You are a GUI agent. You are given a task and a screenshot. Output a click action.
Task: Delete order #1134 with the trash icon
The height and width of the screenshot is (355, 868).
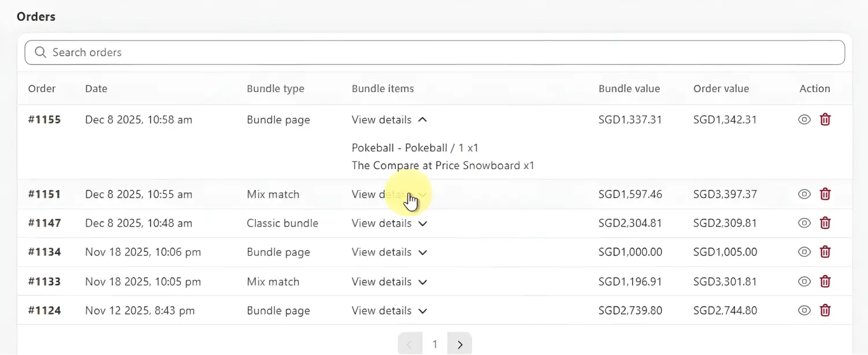coord(825,252)
